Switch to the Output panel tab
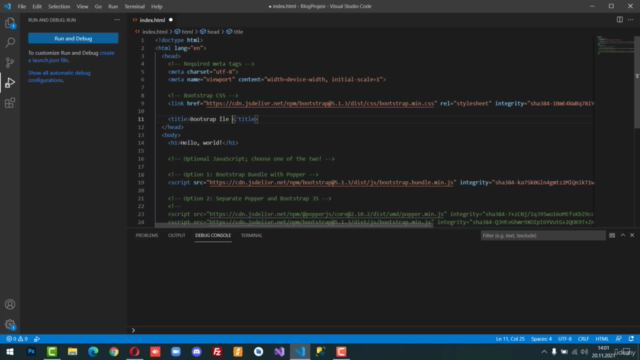This screenshot has height=360, width=640. [176, 236]
